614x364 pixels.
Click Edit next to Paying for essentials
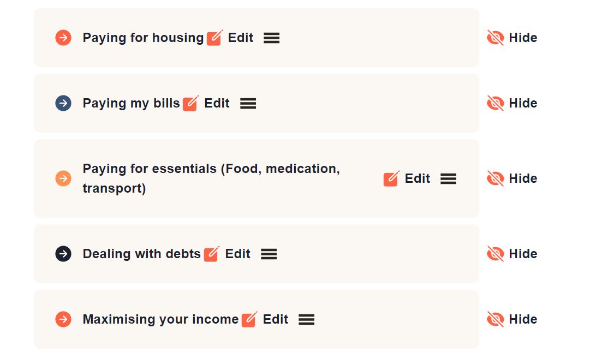coord(417,178)
